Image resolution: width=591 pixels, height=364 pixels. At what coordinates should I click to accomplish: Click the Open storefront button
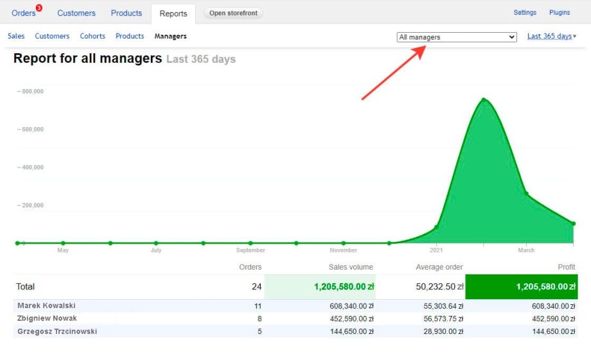(233, 13)
